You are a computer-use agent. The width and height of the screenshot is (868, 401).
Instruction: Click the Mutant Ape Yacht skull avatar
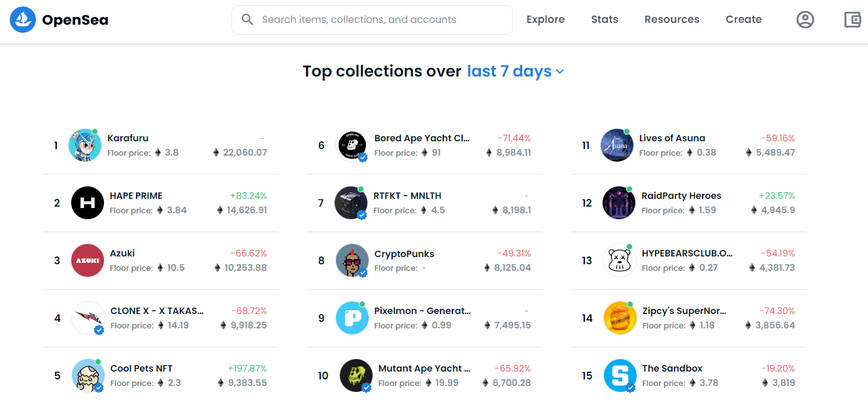click(x=356, y=375)
